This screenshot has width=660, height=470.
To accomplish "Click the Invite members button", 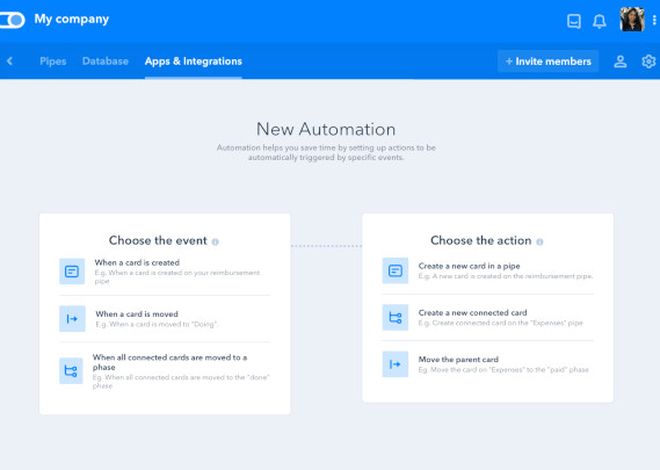I will [x=548, y=61].
